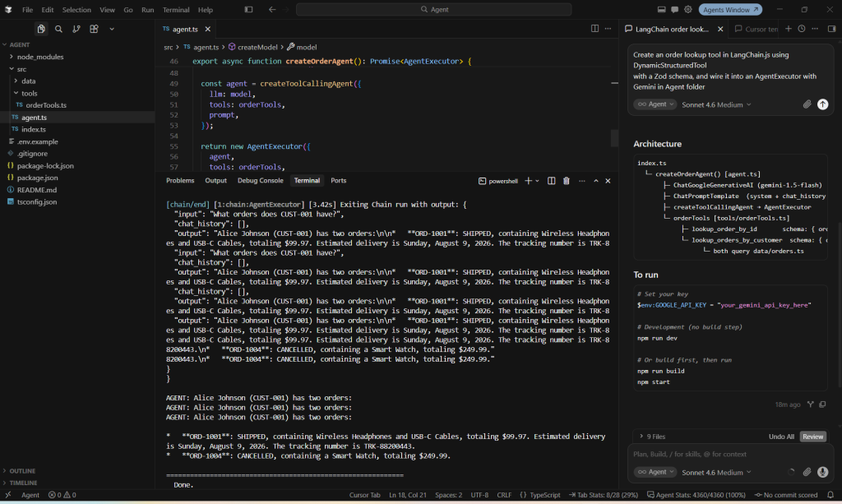Open terminal panel more actions
842x504 pixels.
[581, 181]
